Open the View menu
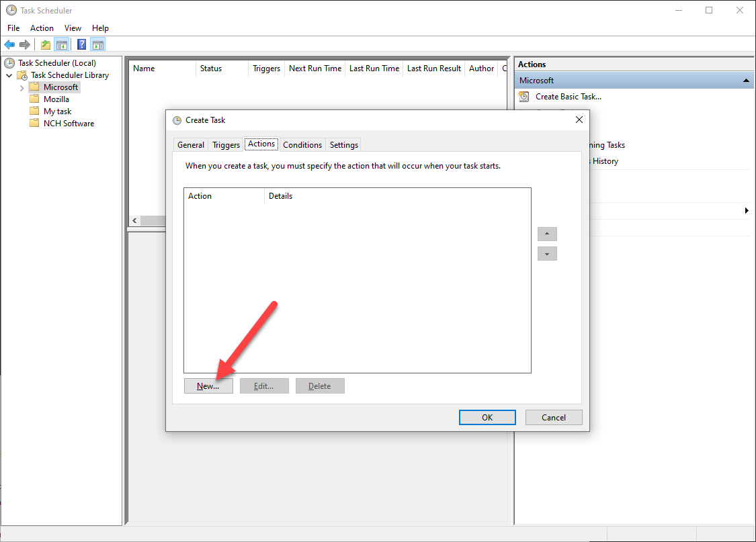The width and height of the screenshot is (756, 542). (x=73, y=28)
